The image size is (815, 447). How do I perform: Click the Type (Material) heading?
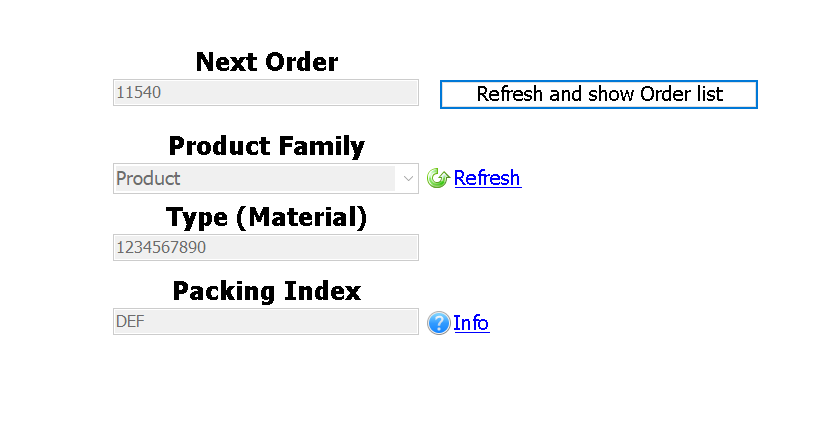tap(266, 217)
